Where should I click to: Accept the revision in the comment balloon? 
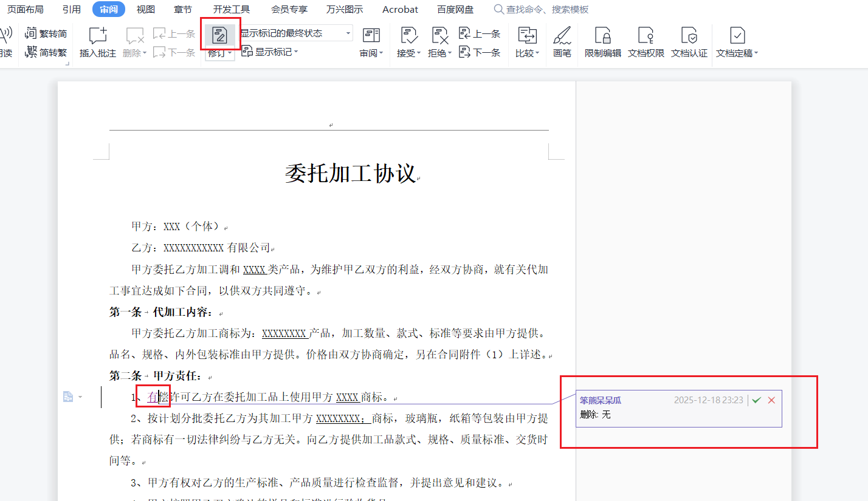[x=756, y=400]
